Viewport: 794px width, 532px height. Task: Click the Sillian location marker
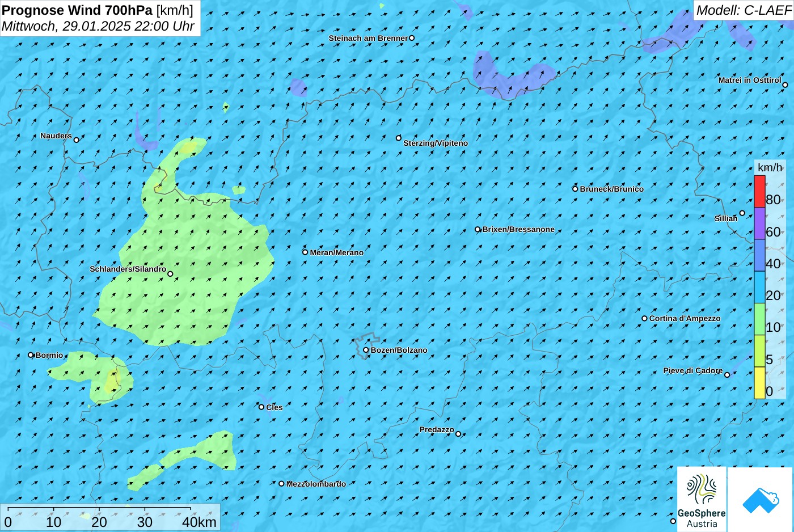[x=742, y=213]
